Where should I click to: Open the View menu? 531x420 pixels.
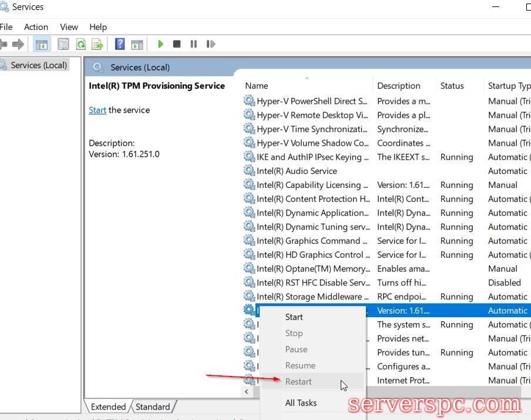point(69,27)
